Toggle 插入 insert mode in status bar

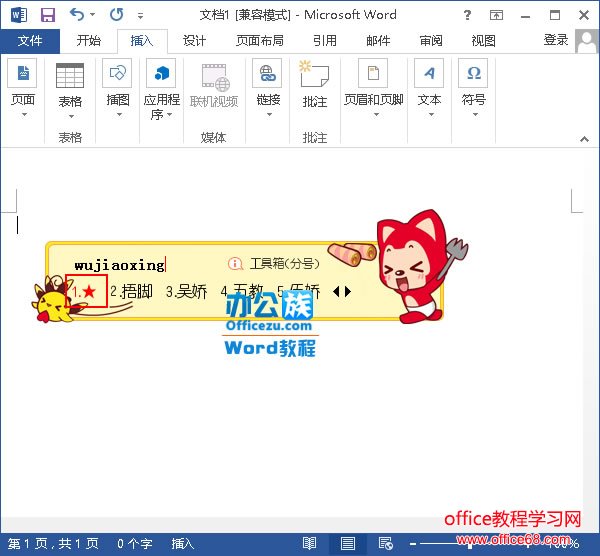(183, 543)
